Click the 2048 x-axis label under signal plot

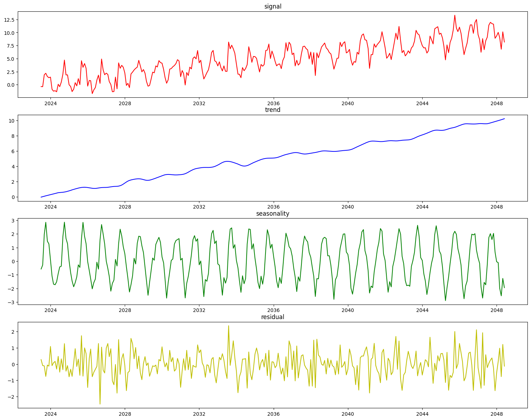pyautogui.click(x=496, y=103)
